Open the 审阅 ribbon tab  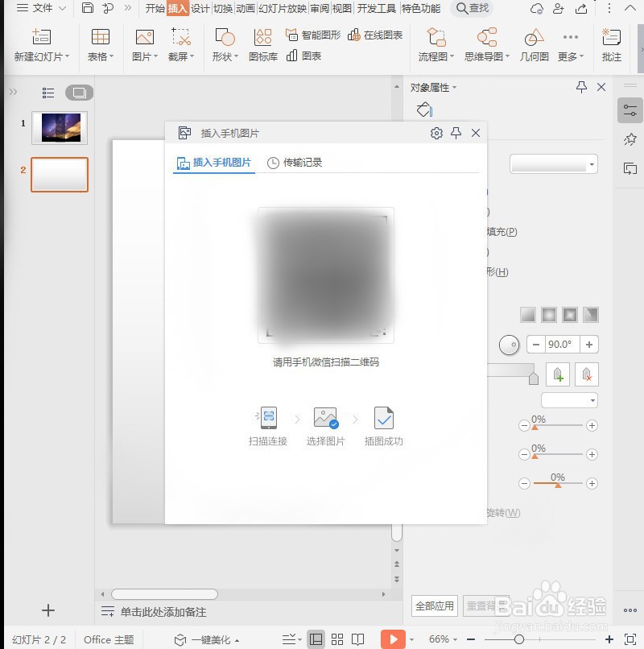320,8
